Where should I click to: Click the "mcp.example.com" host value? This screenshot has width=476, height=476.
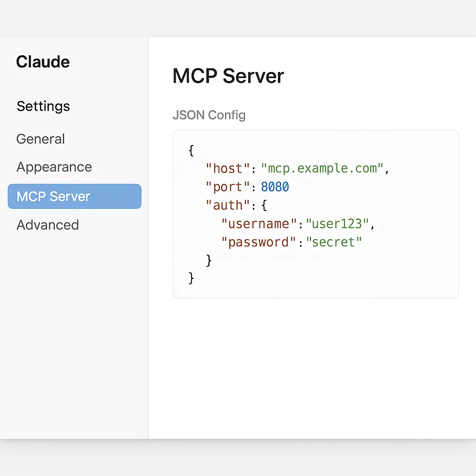coord(322,168)
